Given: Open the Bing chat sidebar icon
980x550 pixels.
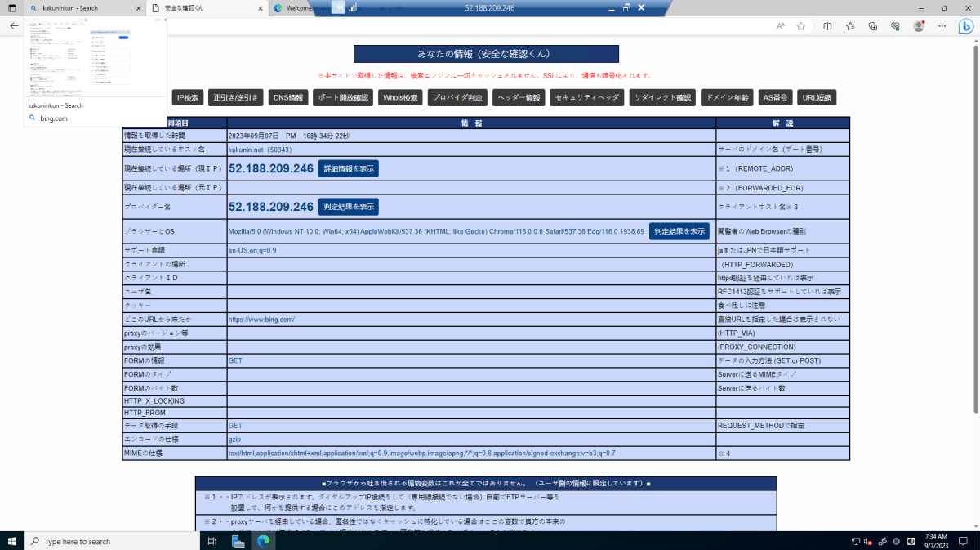Looking at the screenshot, I should tap(965, 26).
